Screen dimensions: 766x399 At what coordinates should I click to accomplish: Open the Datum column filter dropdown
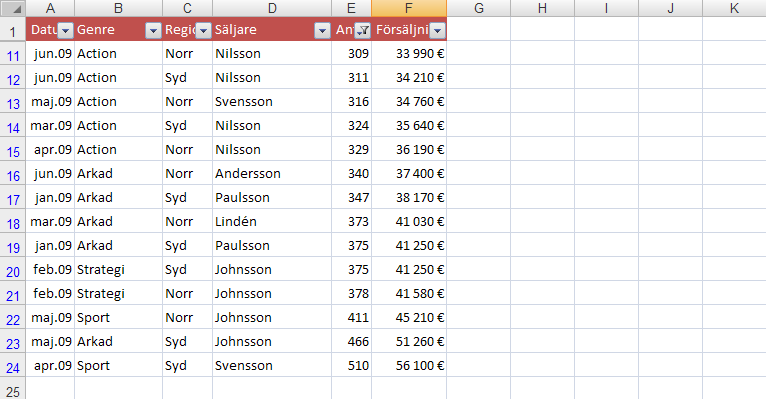pyautogui.click(x=65, y=30)
